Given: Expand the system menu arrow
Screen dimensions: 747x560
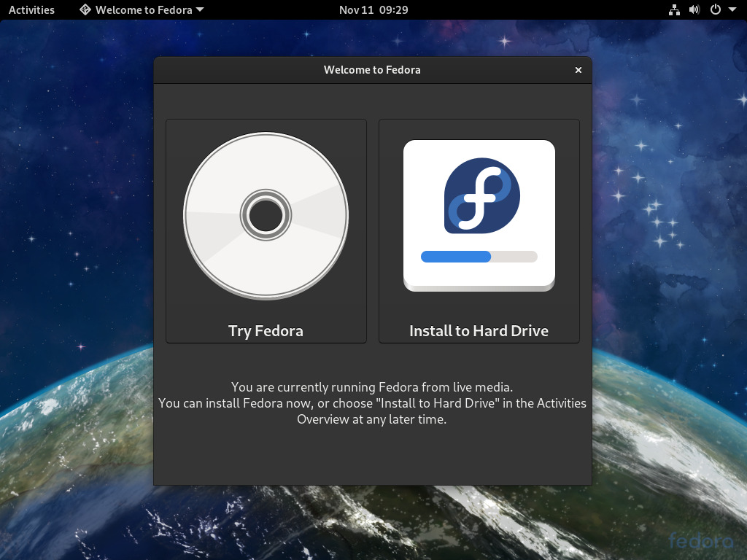Looking at the screenshot, I should click(x=732, y=9).
